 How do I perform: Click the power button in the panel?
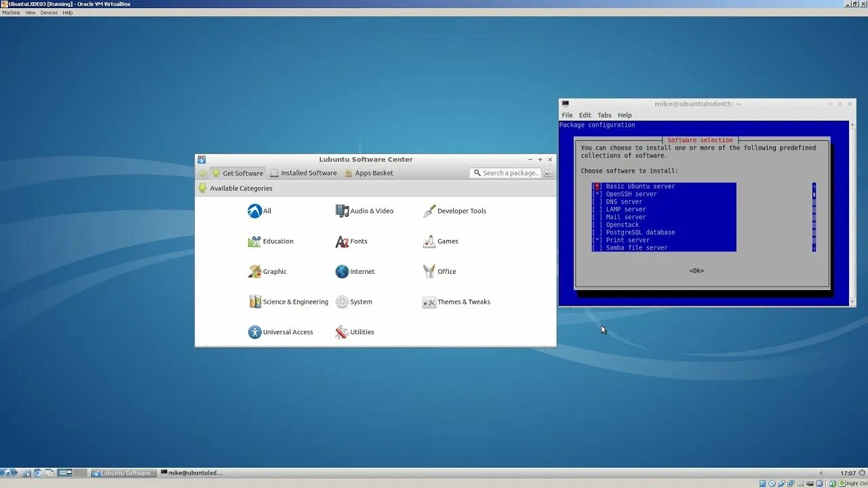862,473
